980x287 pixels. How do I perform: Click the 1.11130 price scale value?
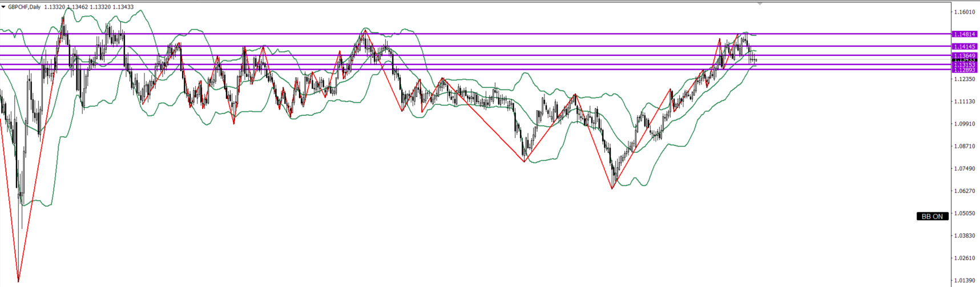965,102
